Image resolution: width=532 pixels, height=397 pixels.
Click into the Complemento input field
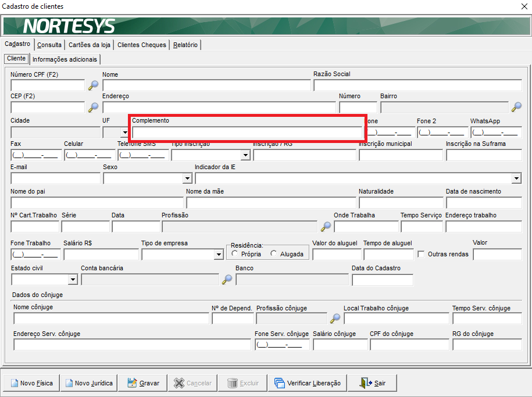[x=247, y=133]
